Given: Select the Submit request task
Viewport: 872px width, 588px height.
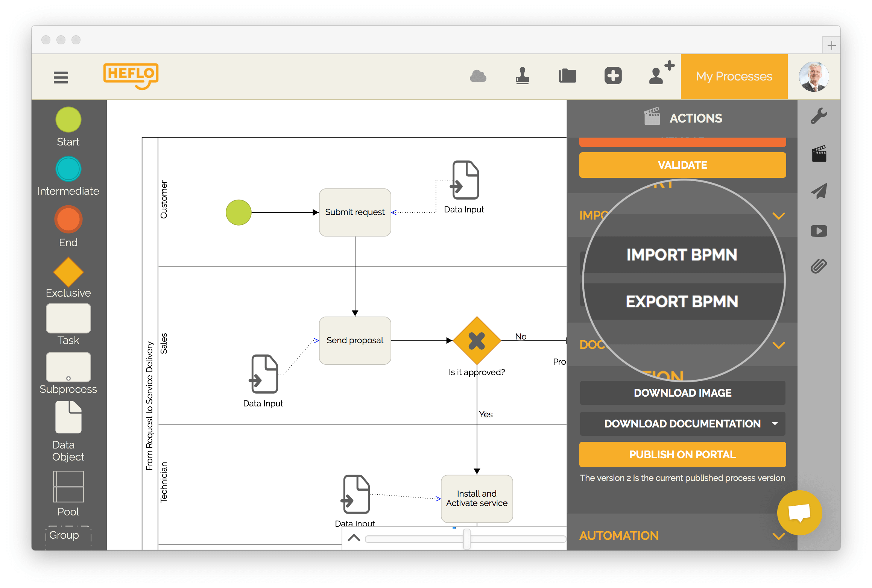Looking at the screenshot, I should click(355, 212).
